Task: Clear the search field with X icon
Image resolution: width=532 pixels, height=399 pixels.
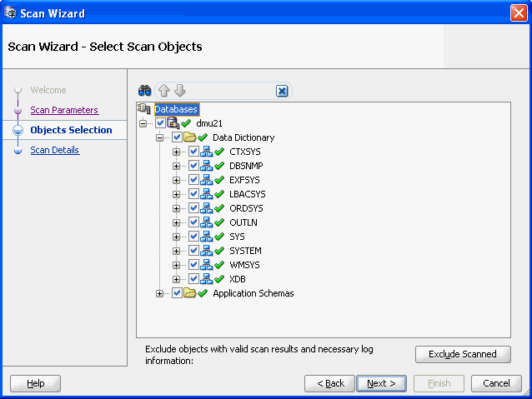Action: click(x=282, y=92)
